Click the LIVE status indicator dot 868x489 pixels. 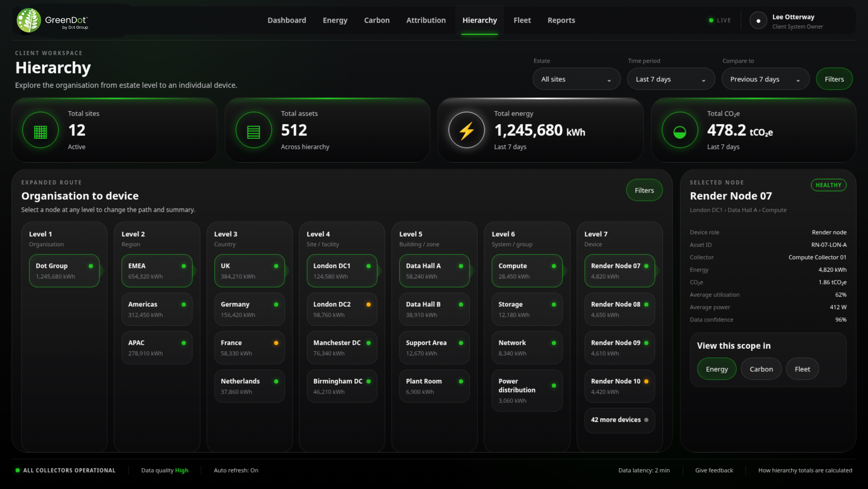click(711, 21)
